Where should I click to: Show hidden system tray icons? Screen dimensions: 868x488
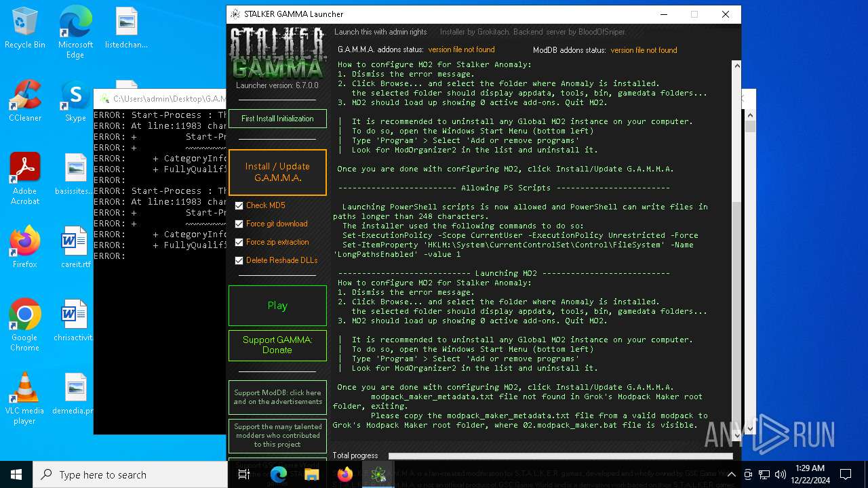(x=732, y=474)
